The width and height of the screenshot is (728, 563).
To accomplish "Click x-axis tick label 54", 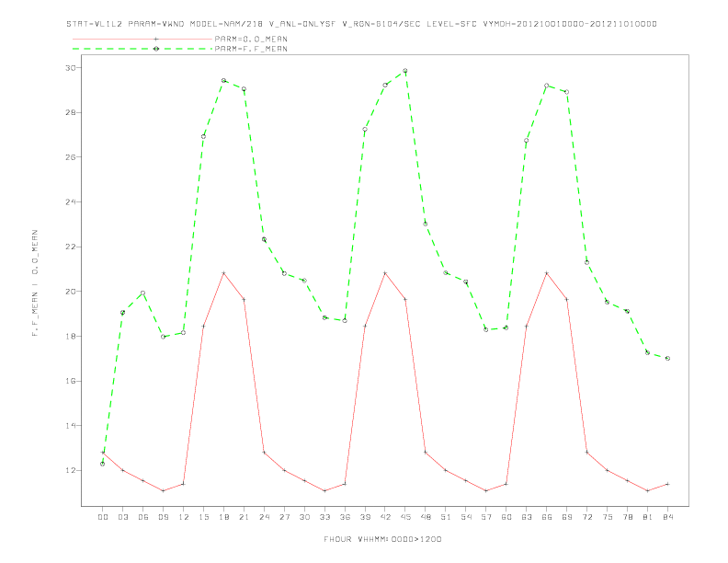I will (466, 517).
